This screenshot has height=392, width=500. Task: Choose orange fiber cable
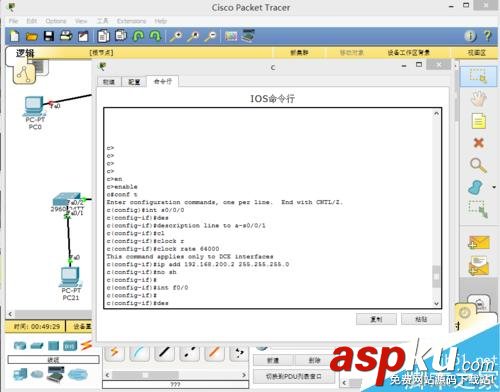coord(214,353)
